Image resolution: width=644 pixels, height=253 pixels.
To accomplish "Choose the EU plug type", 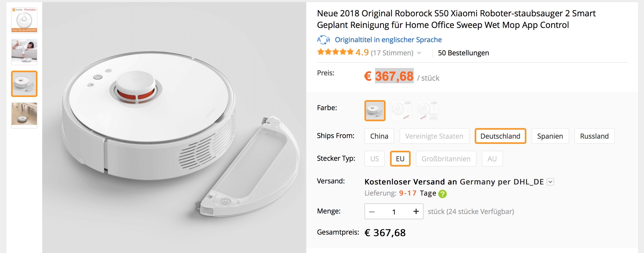I will [x=400, y=159].
